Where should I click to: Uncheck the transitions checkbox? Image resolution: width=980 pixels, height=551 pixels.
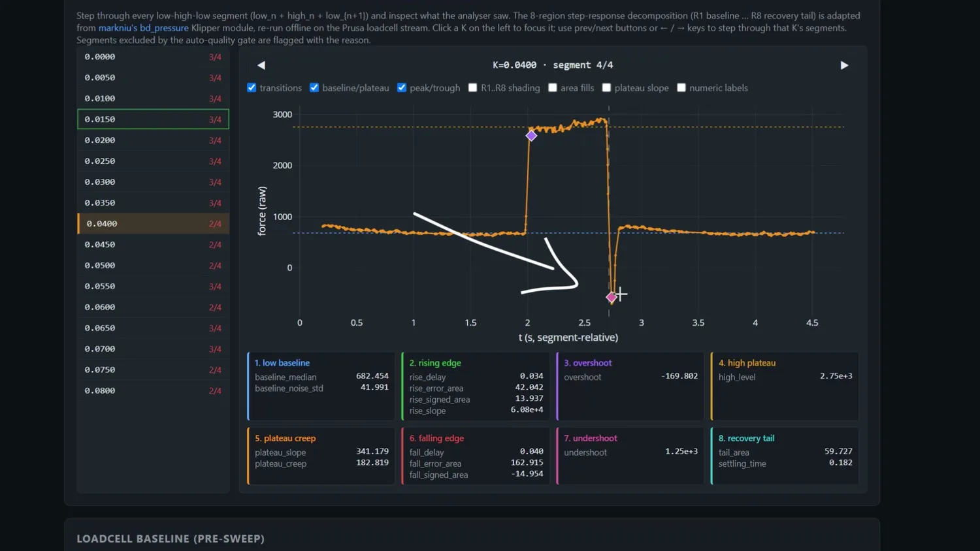point(252,87)
